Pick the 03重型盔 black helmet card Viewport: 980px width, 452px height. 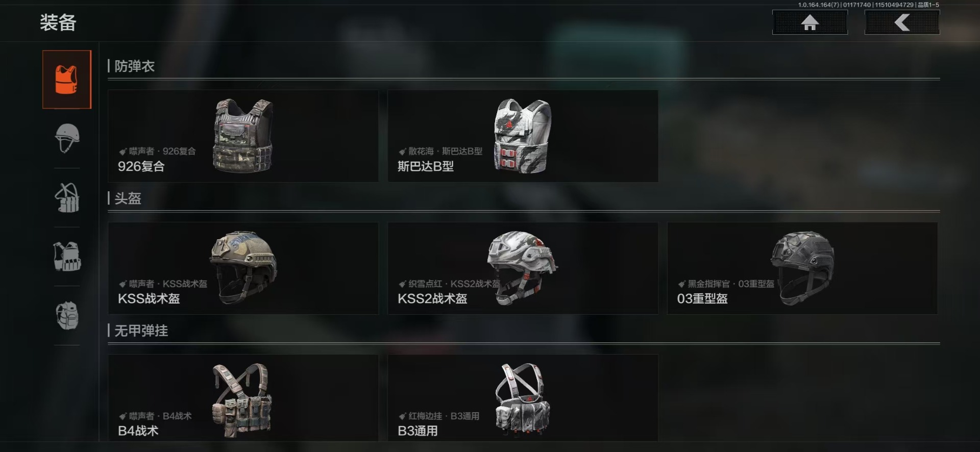pyautogui.click(x=802, y=268)
